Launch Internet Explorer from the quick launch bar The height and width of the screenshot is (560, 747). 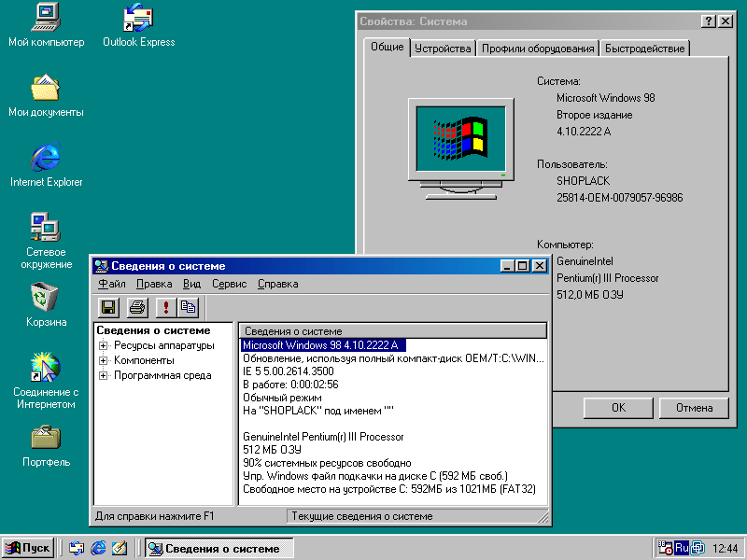tap(98, 548)
